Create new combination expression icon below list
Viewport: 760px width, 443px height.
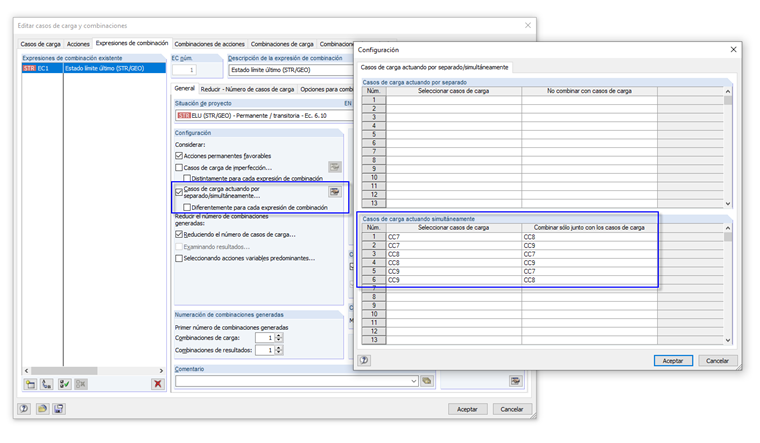(31, 384)
